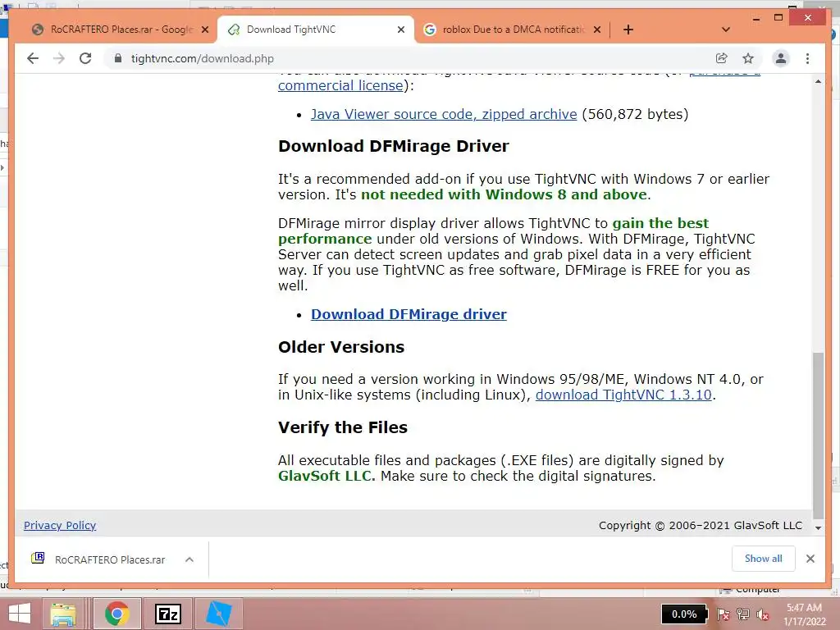
Task: Share this page using the share icon
Action: click(x=722, y=58)
